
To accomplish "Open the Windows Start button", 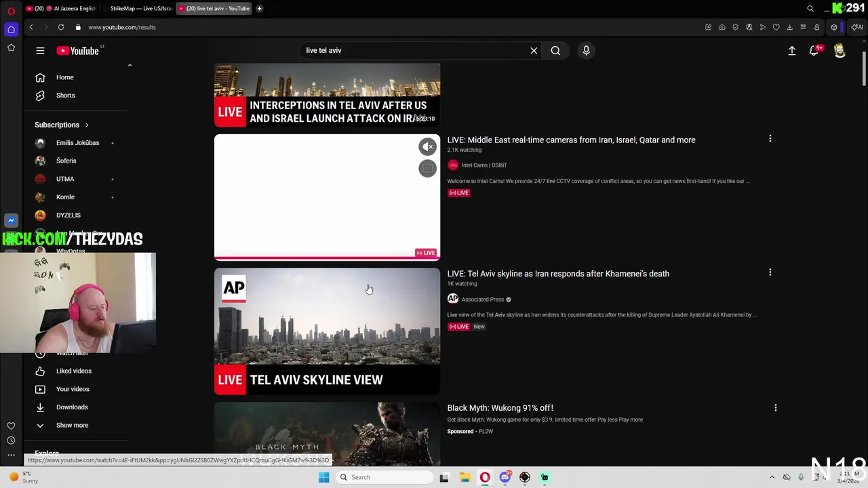I will pyautogui.click(x=323, y=477).
